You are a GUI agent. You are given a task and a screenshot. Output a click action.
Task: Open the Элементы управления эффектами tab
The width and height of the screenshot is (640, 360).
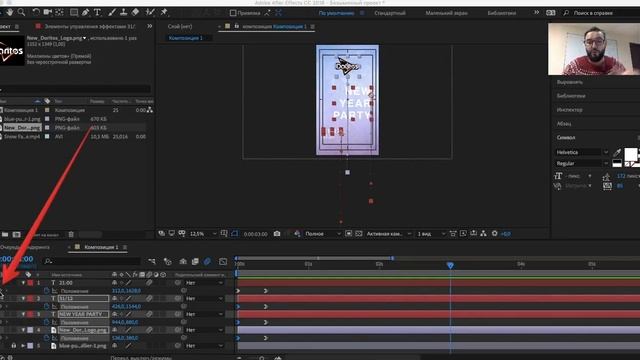[x=89, y=26]
